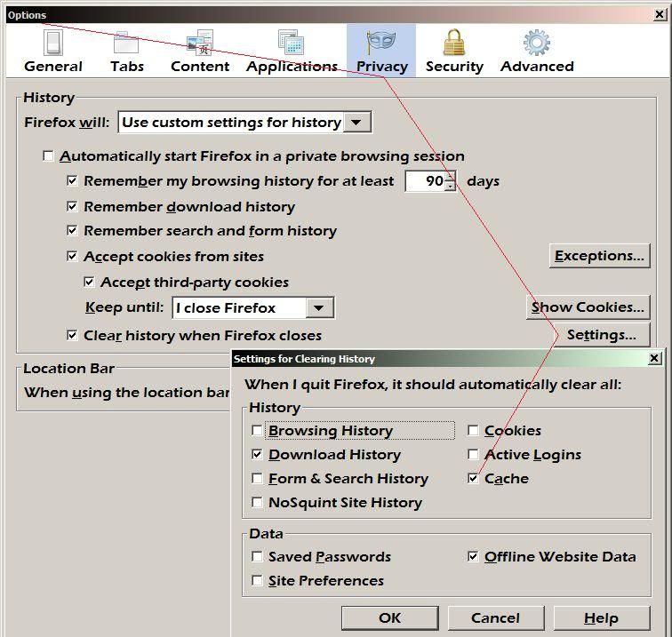Uncheck Download History in clearing settings

257,454
